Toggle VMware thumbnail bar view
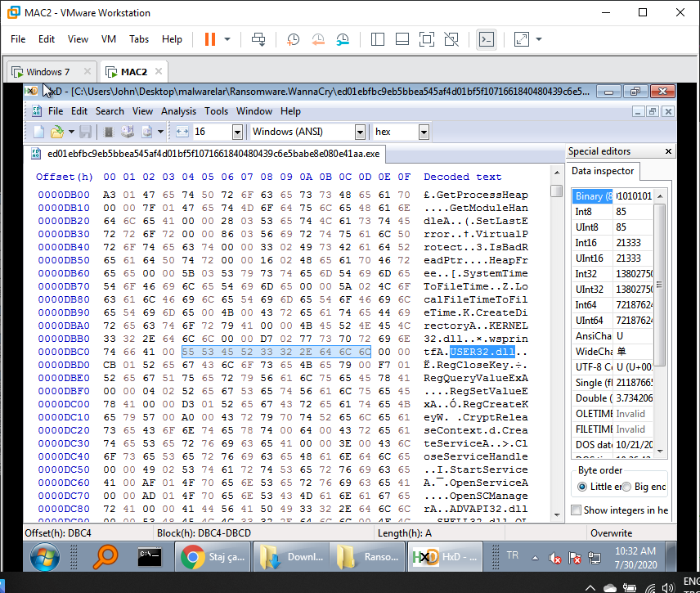 [x=402, y=39]
